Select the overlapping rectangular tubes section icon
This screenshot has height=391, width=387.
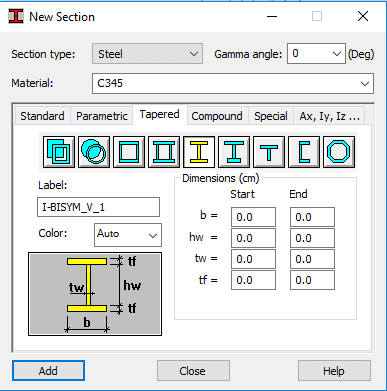point(59,152)
